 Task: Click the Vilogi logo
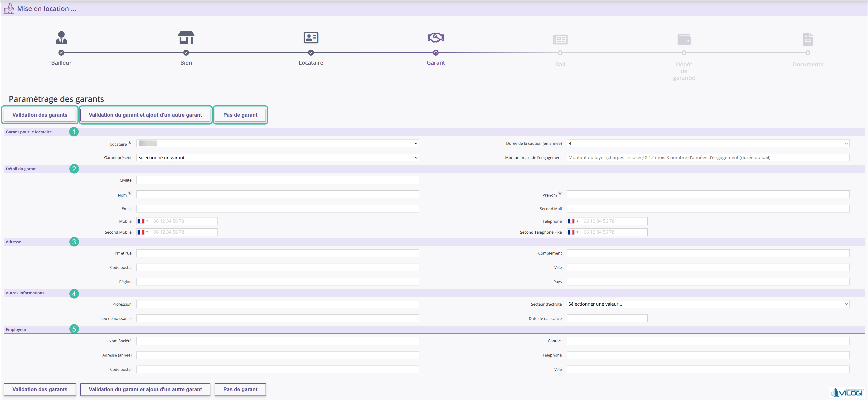coord(847,392)
